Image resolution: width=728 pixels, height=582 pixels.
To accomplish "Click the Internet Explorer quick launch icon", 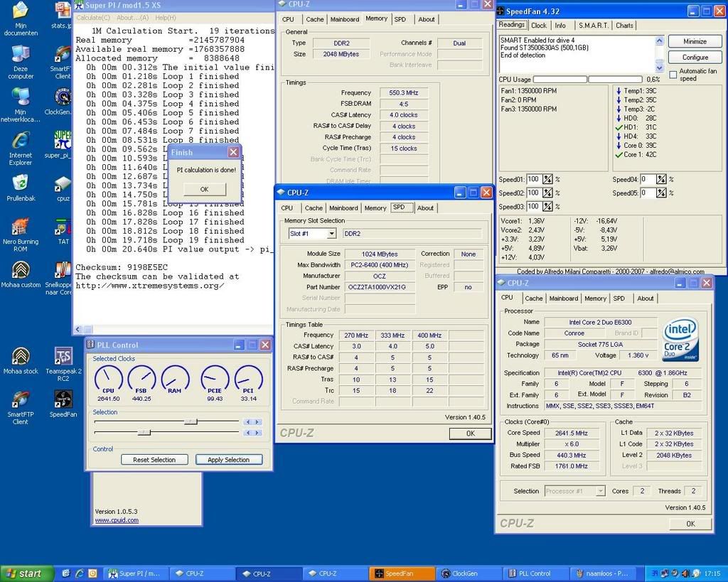I will [x=80, y=573].
